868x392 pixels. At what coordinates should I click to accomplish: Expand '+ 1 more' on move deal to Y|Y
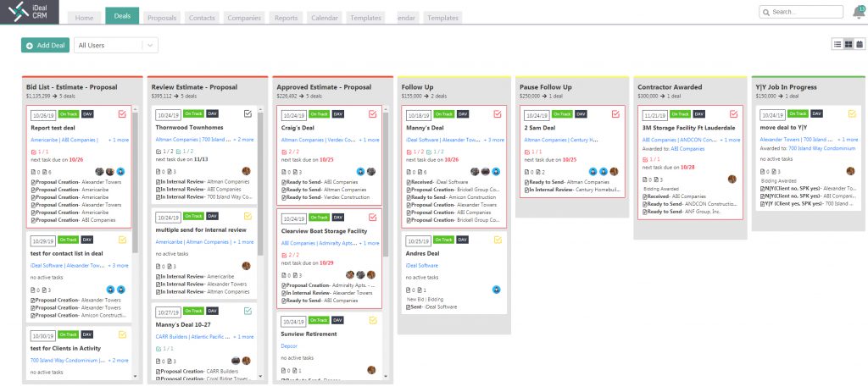[848, 140]
